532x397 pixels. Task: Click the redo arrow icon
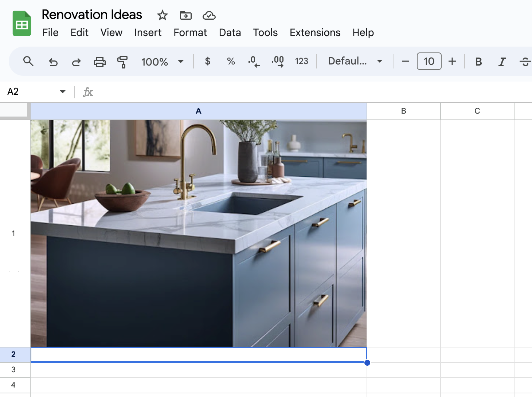76,62
